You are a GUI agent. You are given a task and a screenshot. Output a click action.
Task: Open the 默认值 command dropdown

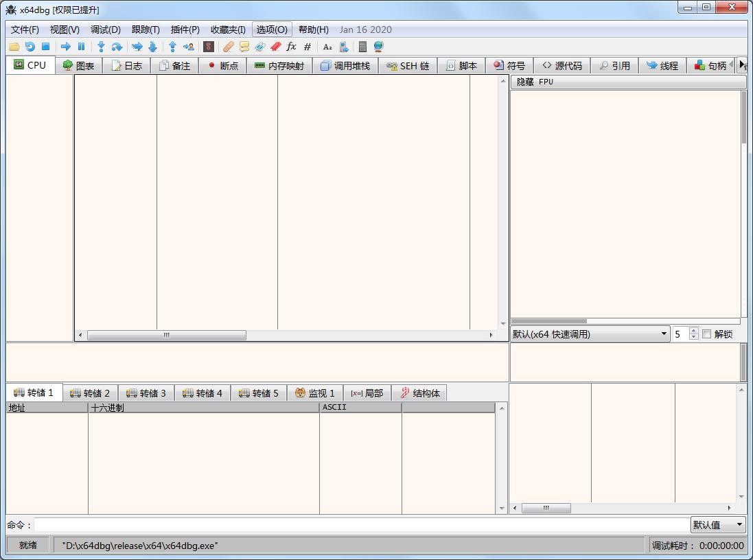[717, 525]
